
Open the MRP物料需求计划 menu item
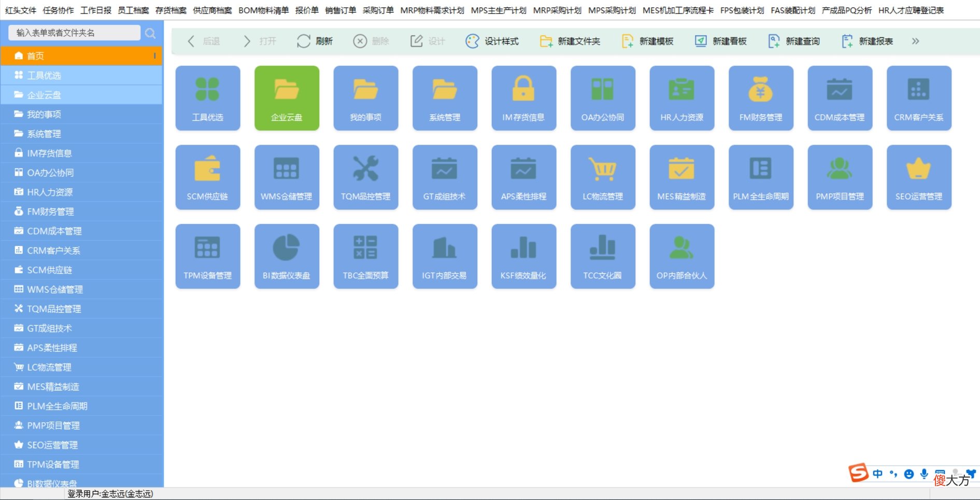click(x=432, y=10)
